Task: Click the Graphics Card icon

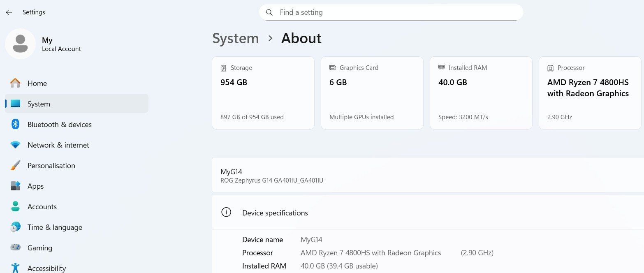Action: (332, 68)
